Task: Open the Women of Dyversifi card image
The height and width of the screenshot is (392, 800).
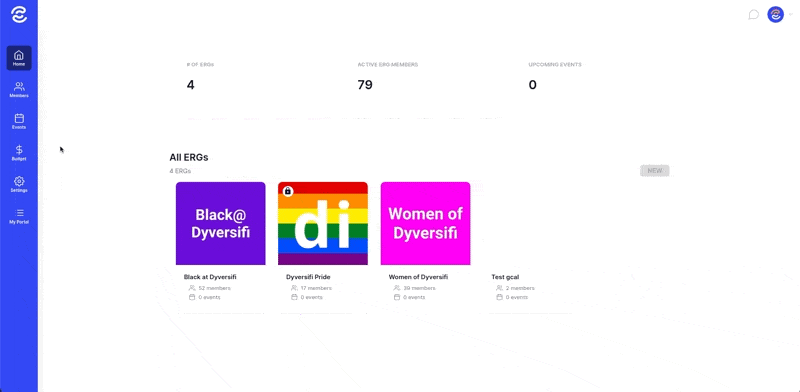Action: [x=426, y=224]
